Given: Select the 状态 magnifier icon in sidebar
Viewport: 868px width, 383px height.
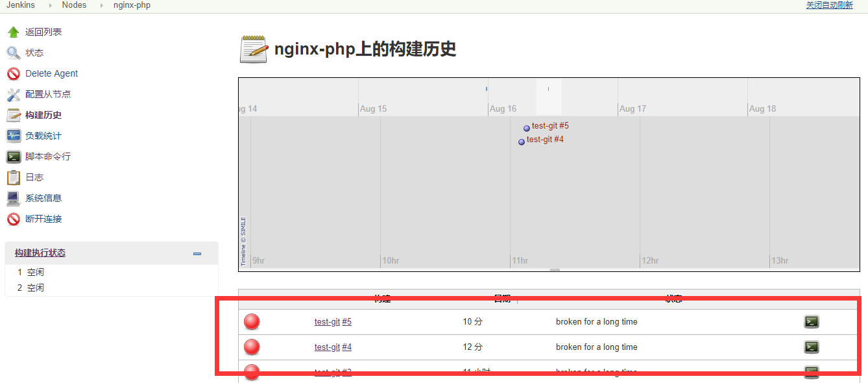Looking at the screenshot, I should click(14, 53).
